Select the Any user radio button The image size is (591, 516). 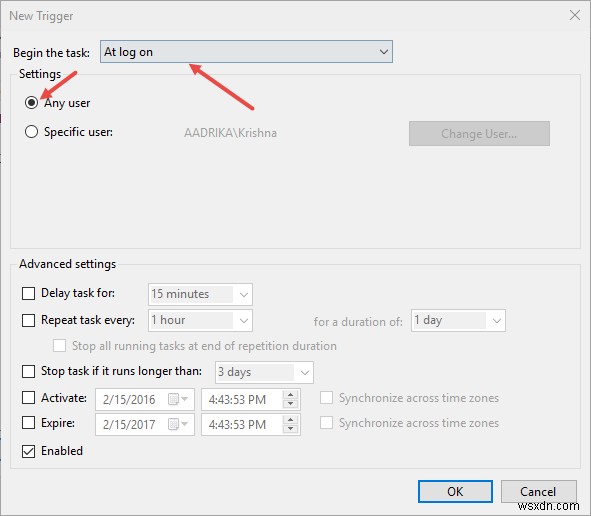[x=31, y=103]
